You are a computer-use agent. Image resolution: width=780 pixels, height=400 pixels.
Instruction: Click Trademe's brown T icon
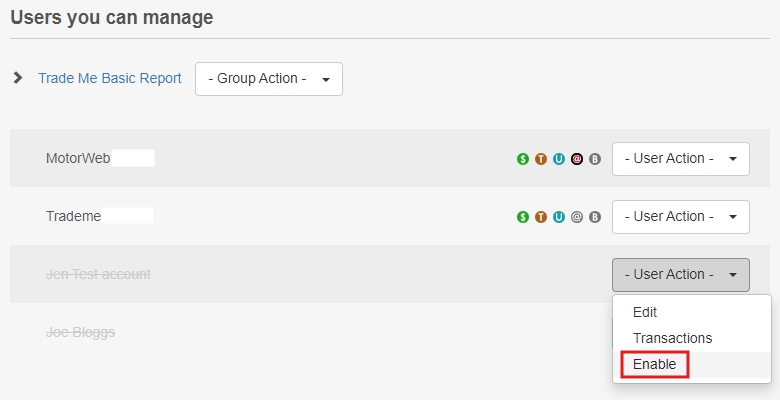[541, 217]
